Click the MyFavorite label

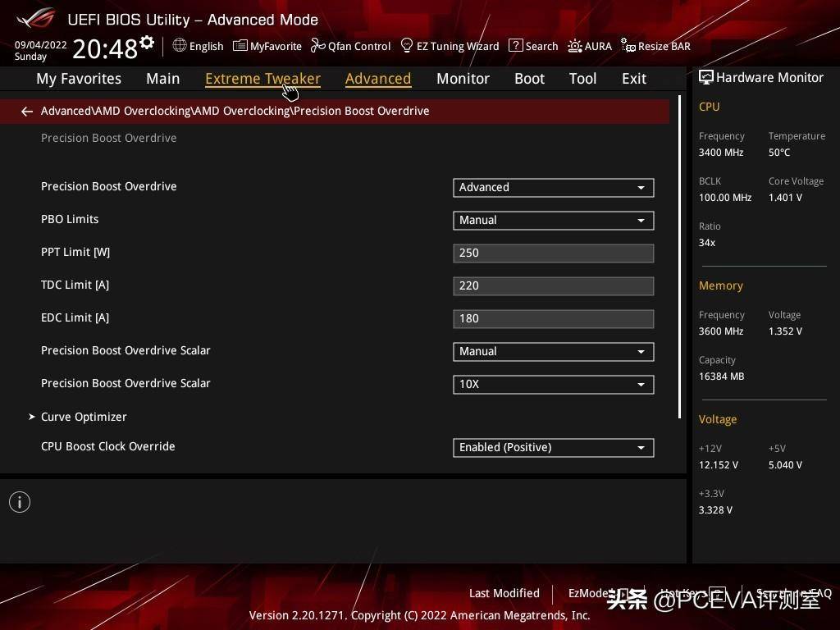click(276, 46)
